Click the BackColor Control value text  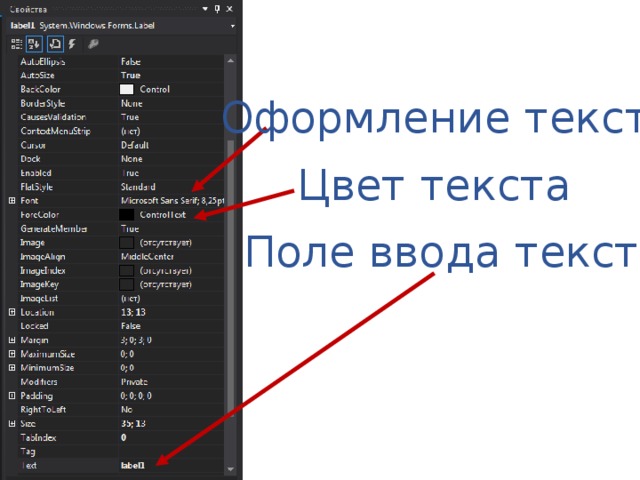154,89
